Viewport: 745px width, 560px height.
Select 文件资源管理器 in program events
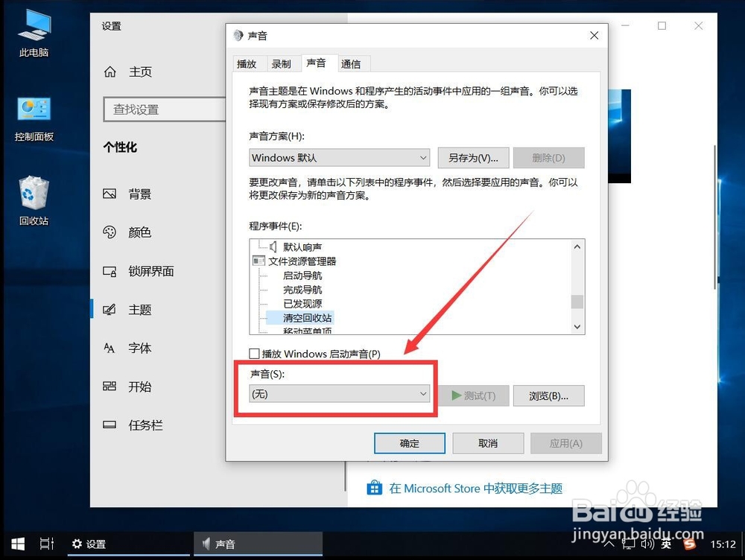pos(302,261)
